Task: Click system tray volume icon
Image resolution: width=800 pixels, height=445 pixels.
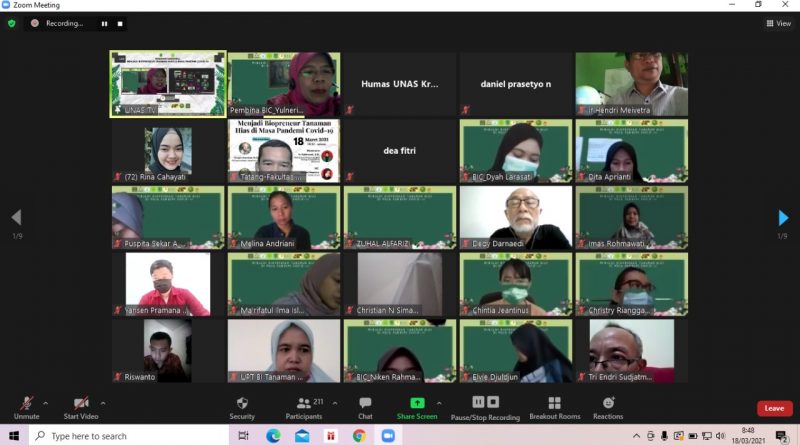Action: point(720,436)
